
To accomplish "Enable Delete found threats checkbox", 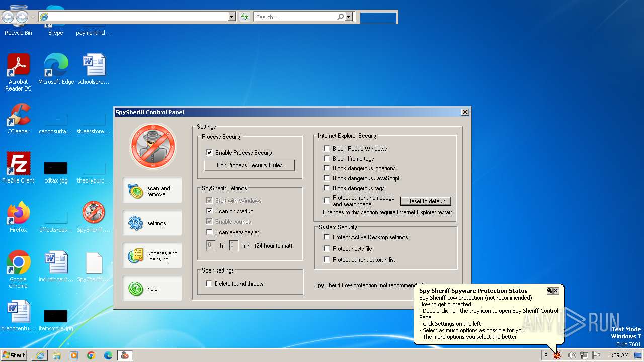I will [209, 284].
